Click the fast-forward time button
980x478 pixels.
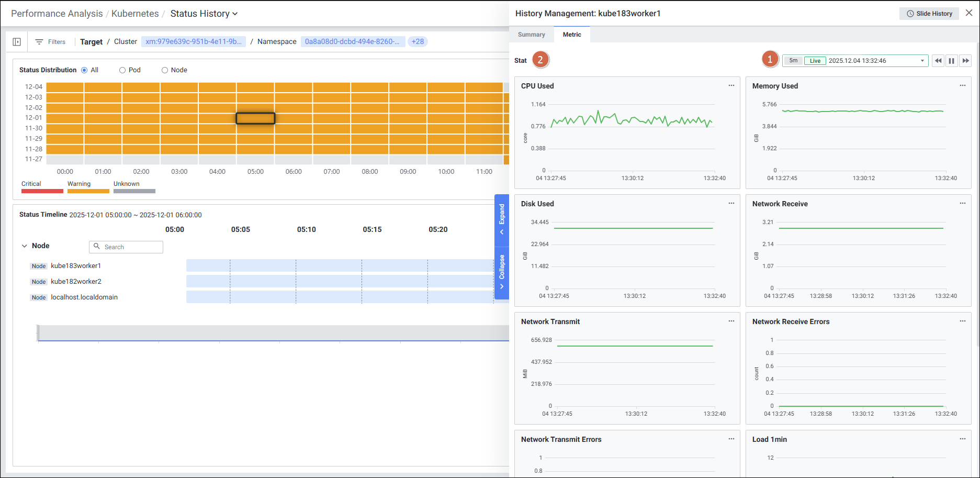[965, 61]
